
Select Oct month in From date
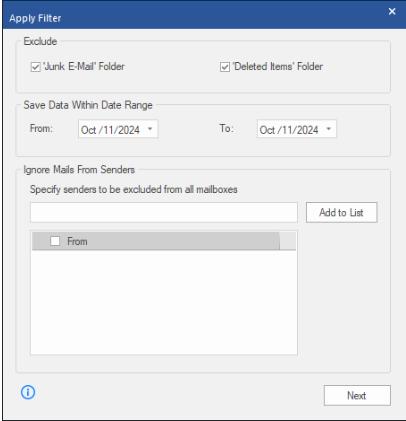88,130
